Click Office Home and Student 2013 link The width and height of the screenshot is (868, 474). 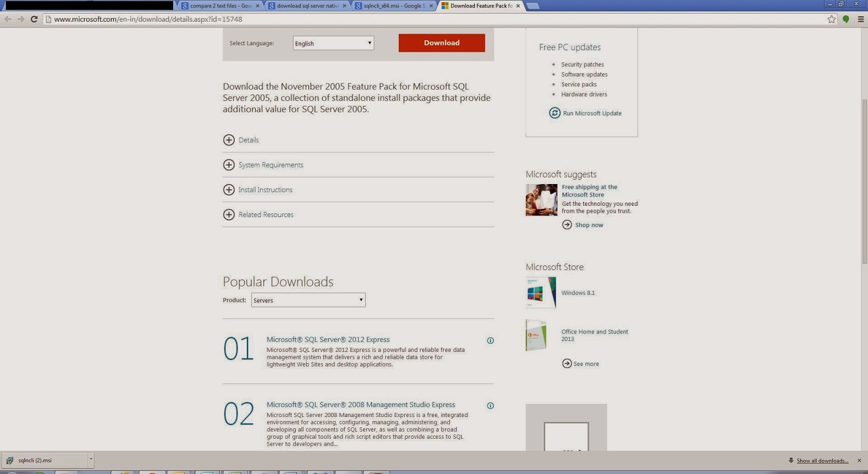[595, 336]
